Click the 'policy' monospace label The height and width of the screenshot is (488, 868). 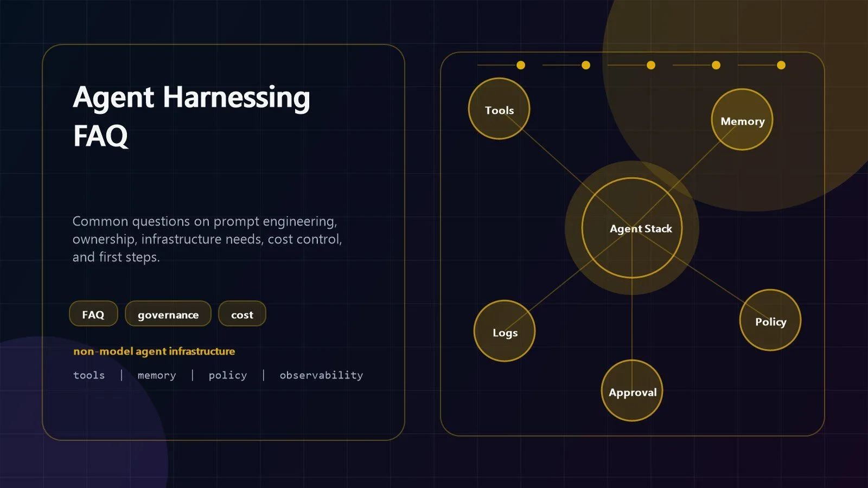228,375
